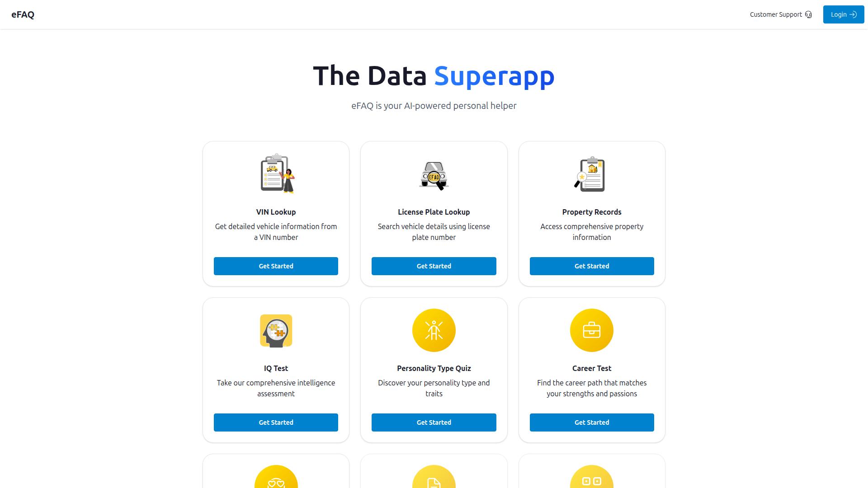
Task: Open the Customer Support link
Action: click(x=776, y=14)
